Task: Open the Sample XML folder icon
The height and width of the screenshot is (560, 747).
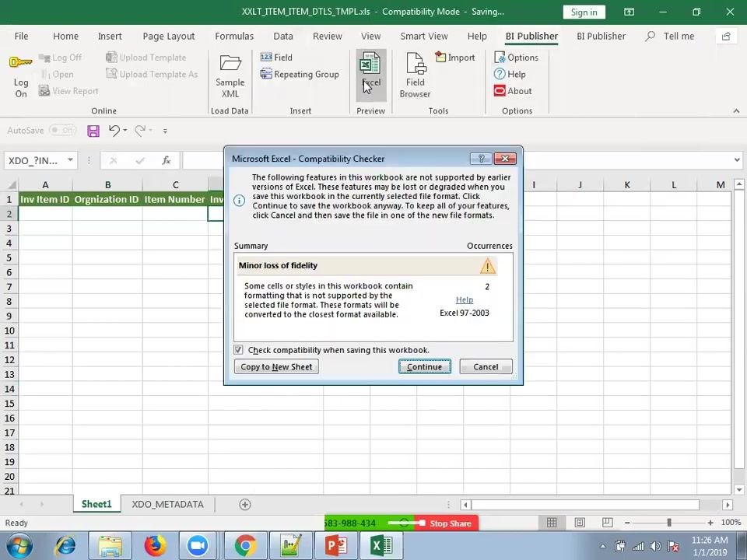Action: 230,63
